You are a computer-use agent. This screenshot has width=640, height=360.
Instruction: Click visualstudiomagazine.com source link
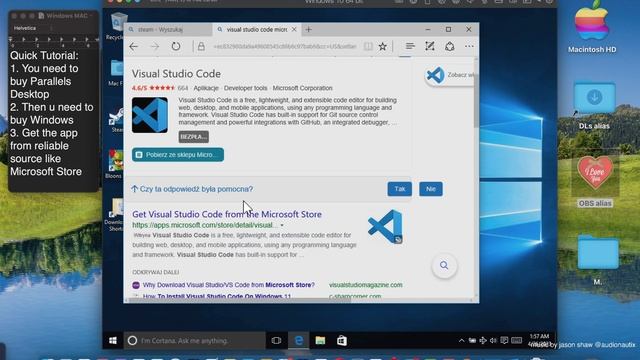(x=366, y=285)
